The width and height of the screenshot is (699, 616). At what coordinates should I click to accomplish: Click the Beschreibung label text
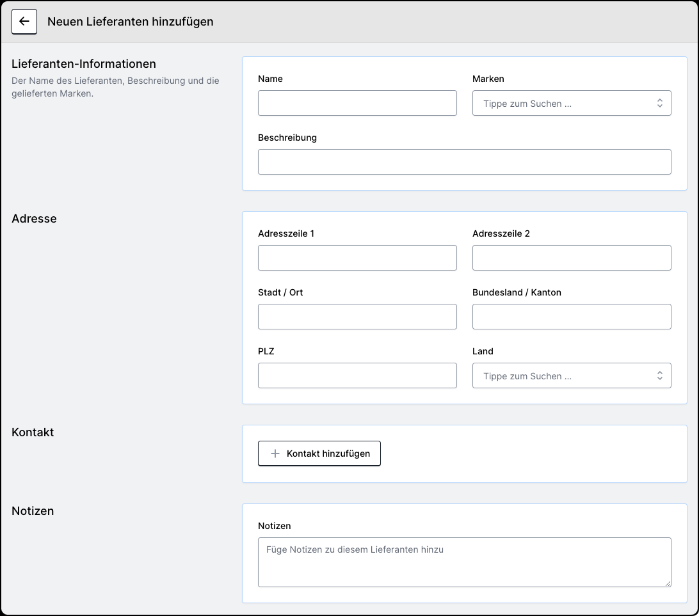[x=287, y=138]
